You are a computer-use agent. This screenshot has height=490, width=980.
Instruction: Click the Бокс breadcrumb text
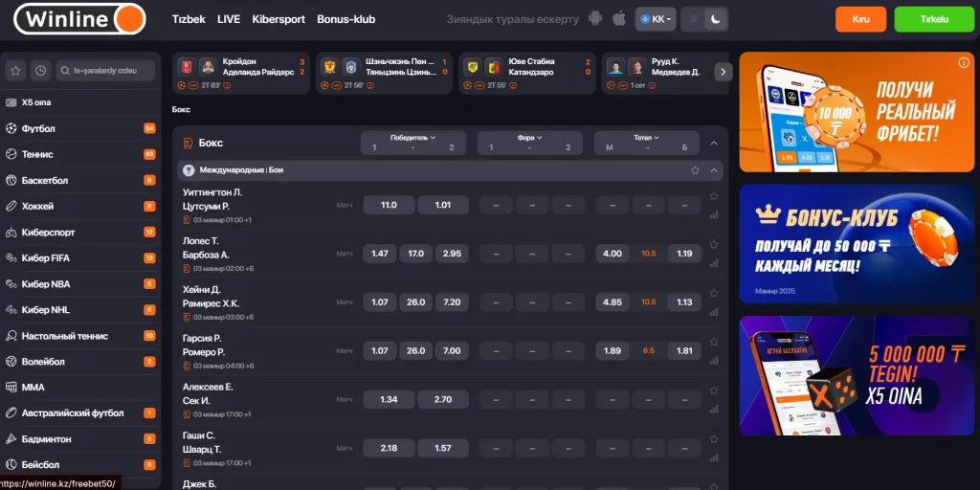pos(181,110)
